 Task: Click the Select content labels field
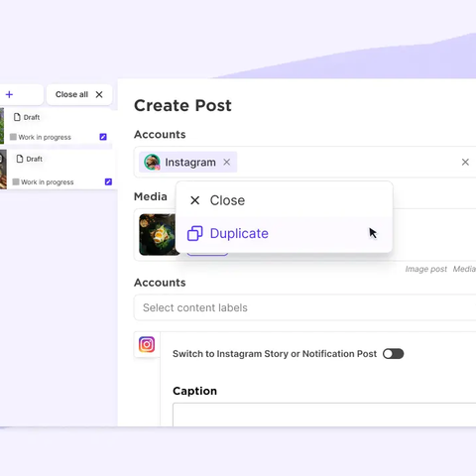tap(304, 307)
